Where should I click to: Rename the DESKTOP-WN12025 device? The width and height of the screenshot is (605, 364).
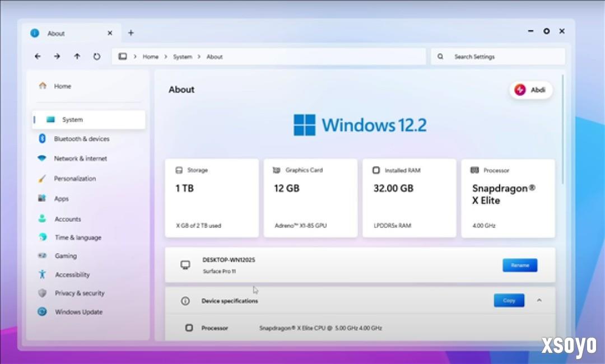coord(520,265)
